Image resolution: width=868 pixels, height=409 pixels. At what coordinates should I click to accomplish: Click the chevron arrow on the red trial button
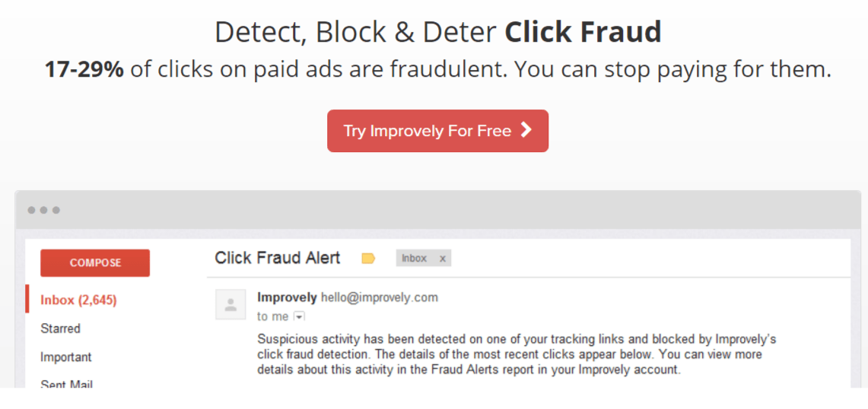point(526,130)
